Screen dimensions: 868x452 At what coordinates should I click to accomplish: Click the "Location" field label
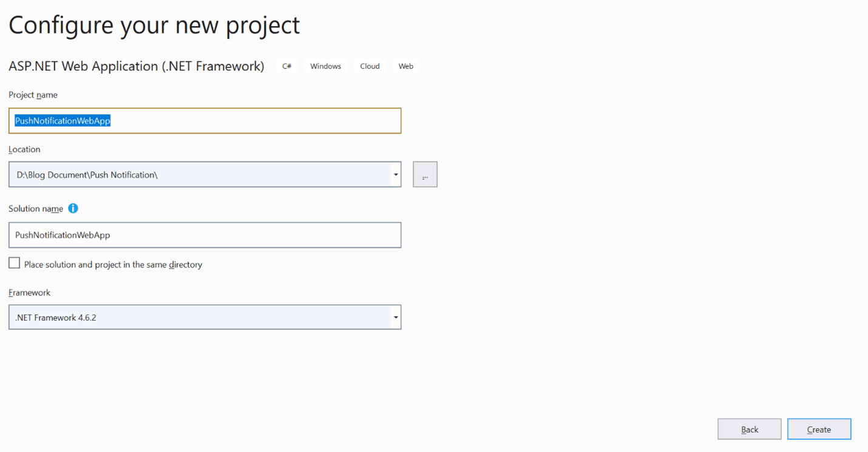(x=24, y=149)
